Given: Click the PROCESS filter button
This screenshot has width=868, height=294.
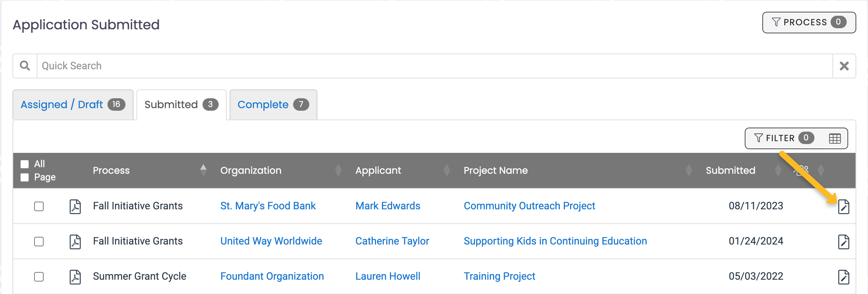Looking at the screenshot, I should (x=809, y=23).
